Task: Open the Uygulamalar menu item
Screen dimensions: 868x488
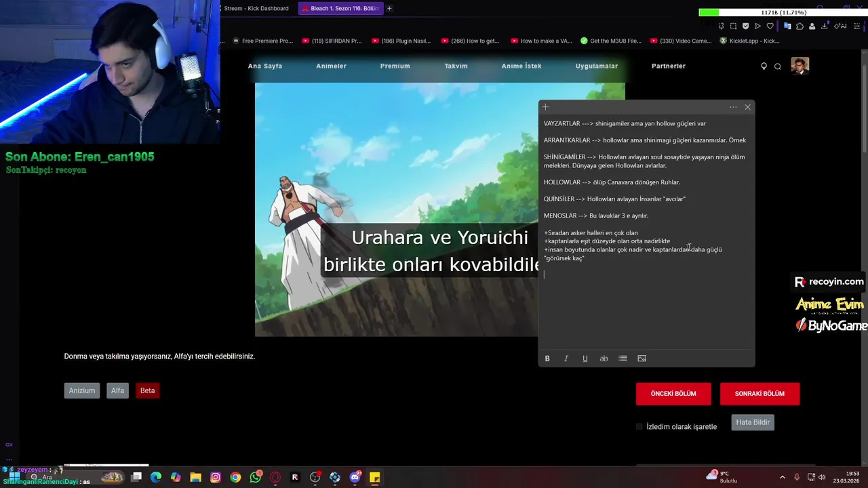Action: pyautogui.click(x=597, y=66)
